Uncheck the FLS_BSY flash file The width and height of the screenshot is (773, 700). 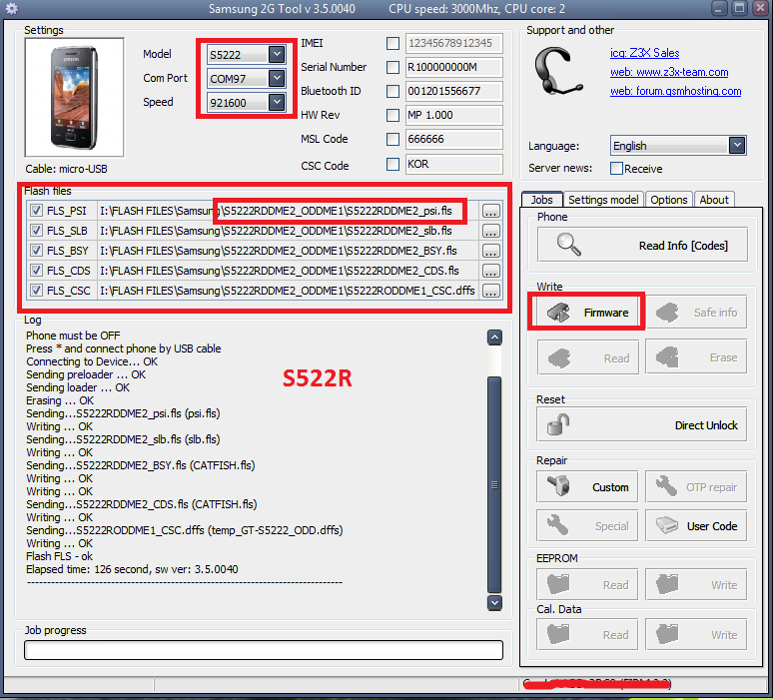coord(36,251)
